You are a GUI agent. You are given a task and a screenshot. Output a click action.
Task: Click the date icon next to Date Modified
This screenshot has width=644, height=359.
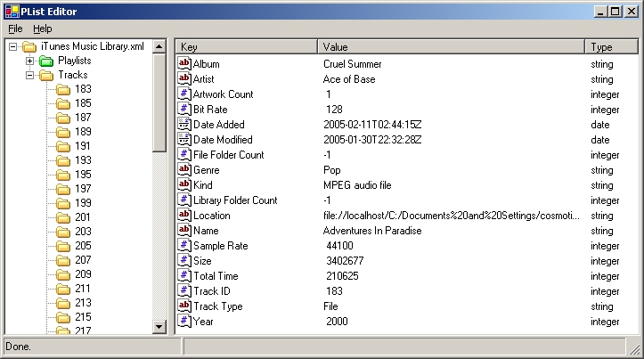pos(185,140)
